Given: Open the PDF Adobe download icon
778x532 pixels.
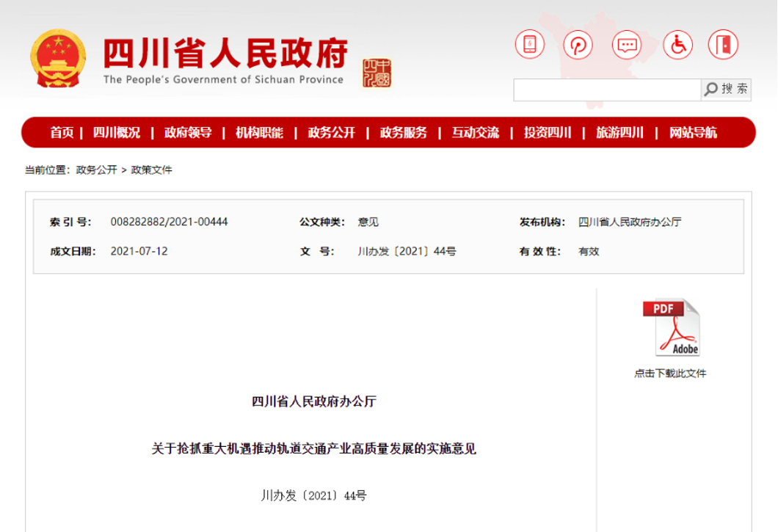Looking at the screenshot, I should [x=671, y=327].
